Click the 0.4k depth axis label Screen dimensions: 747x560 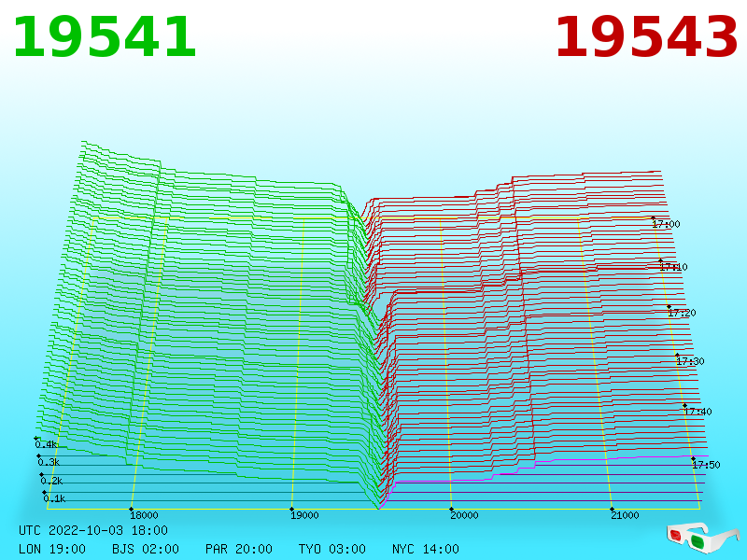click(46, 445)
